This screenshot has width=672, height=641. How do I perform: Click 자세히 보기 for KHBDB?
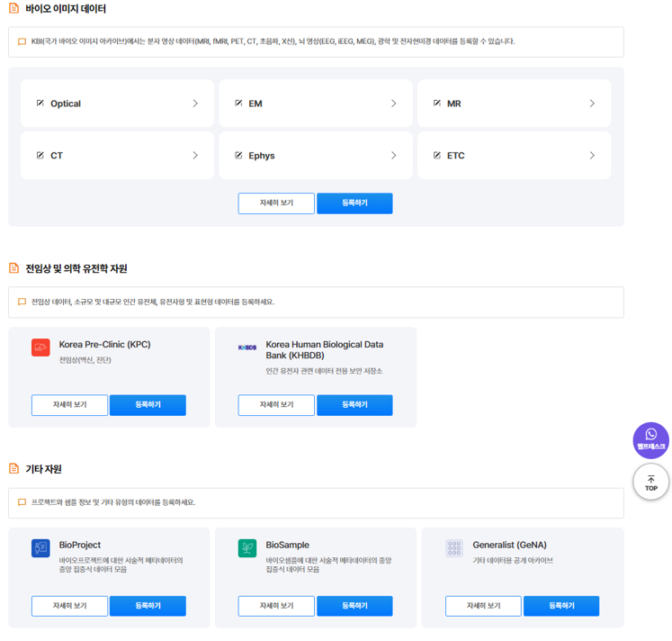276,405
